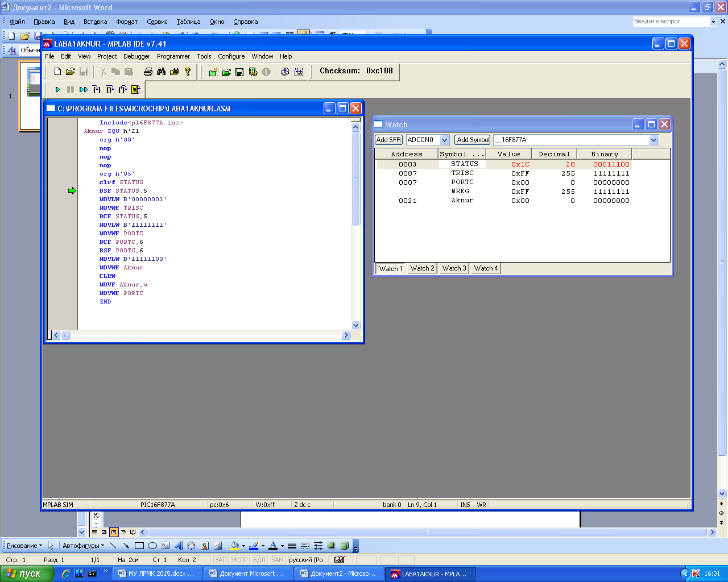Sort the Watch table by the Address column

407,154
